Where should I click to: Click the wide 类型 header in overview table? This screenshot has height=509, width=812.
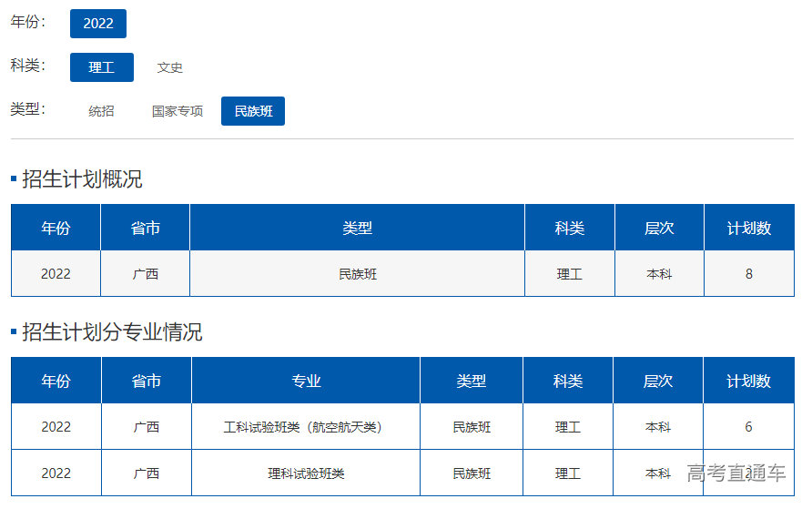click(357, 228)
